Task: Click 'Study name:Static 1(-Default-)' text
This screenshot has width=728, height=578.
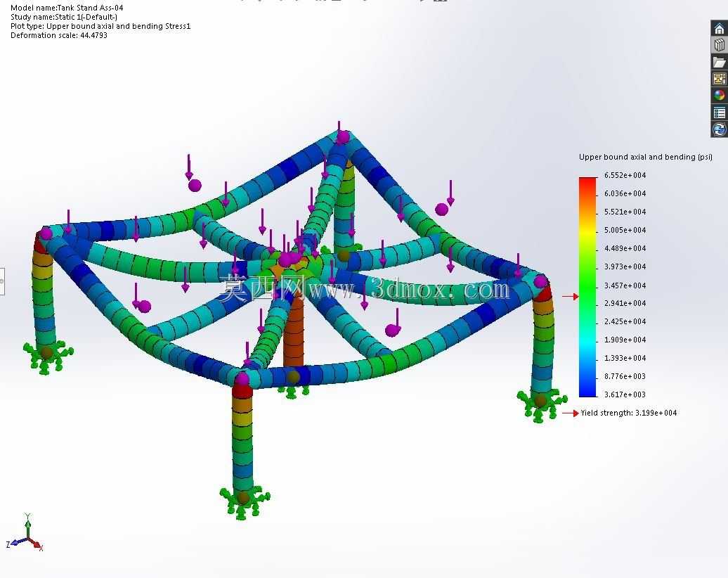Action: [x=64, y=17]
